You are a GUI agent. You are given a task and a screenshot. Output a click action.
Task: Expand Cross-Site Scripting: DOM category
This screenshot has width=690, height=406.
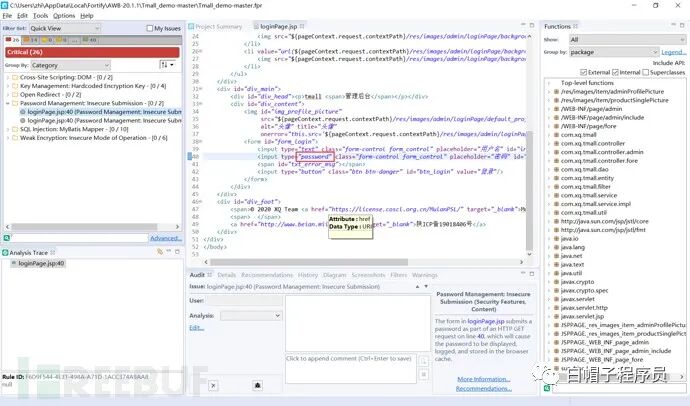[x=8, y=77]
